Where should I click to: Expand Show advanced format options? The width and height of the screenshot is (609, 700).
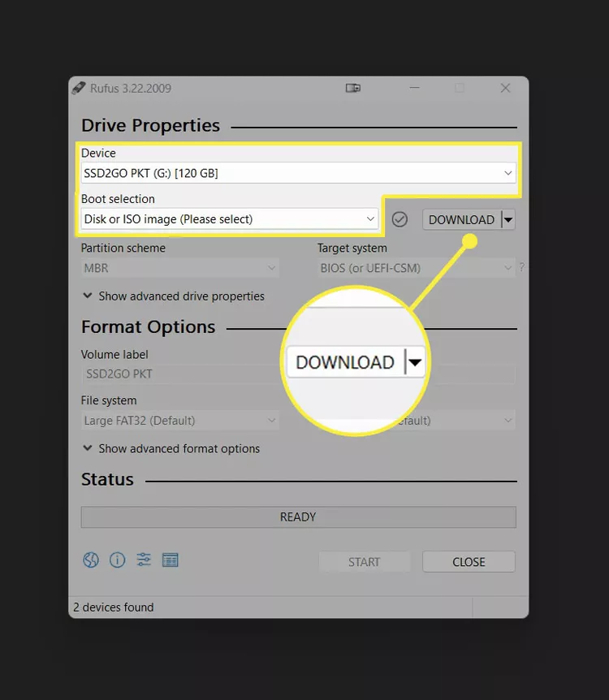coord(171,448)
